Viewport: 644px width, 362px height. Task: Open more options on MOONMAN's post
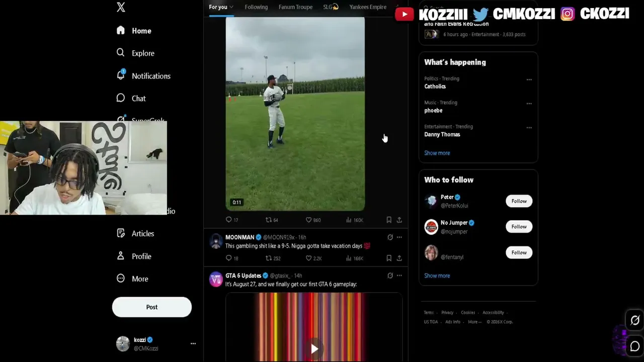pos(399,237)
